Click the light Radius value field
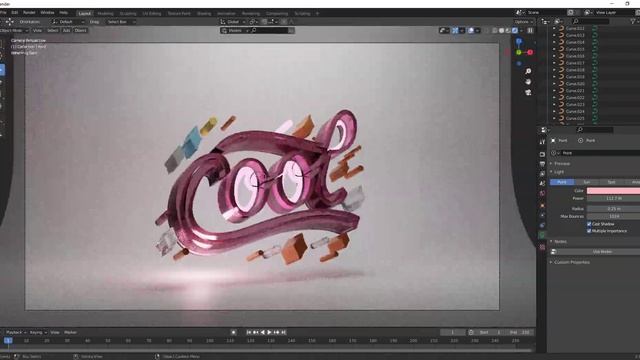Image resolution: width=640 pixels, height=360 pixels. click(613, 209)
